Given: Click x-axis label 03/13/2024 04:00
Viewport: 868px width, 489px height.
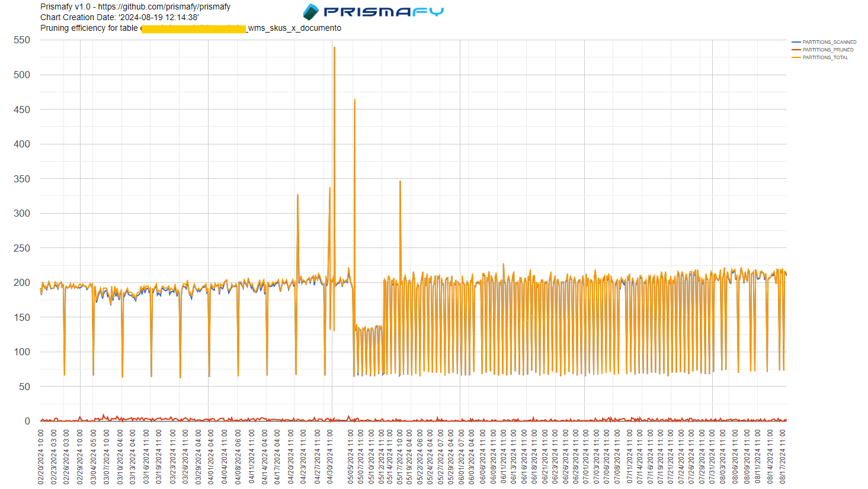Looking at the screenshot, I should pyautogui.click(x=133, y=457).
